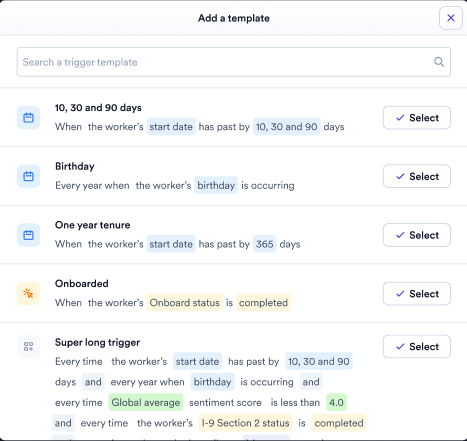Click the calendar icon for One year tenure

click(28, 235)
